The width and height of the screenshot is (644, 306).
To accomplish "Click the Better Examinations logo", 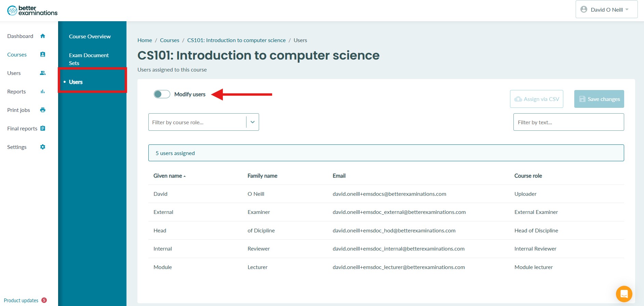I will click(32, 11).
